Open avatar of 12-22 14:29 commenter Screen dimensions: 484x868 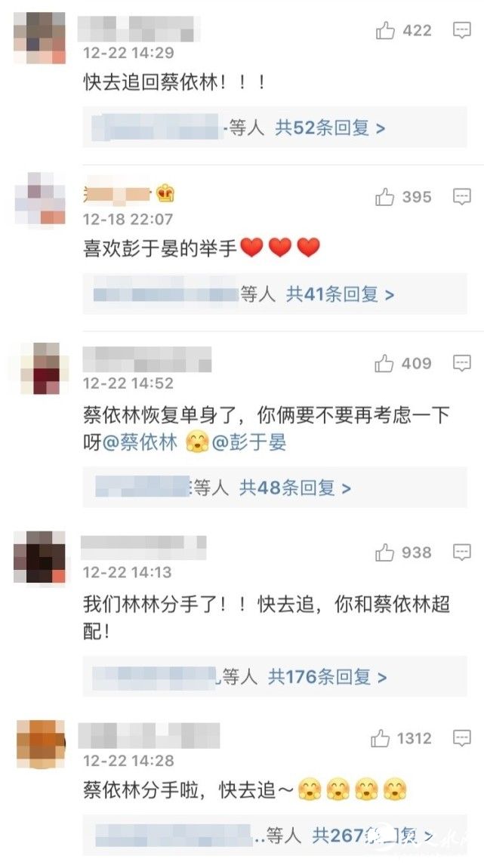(x=39, y=38)
